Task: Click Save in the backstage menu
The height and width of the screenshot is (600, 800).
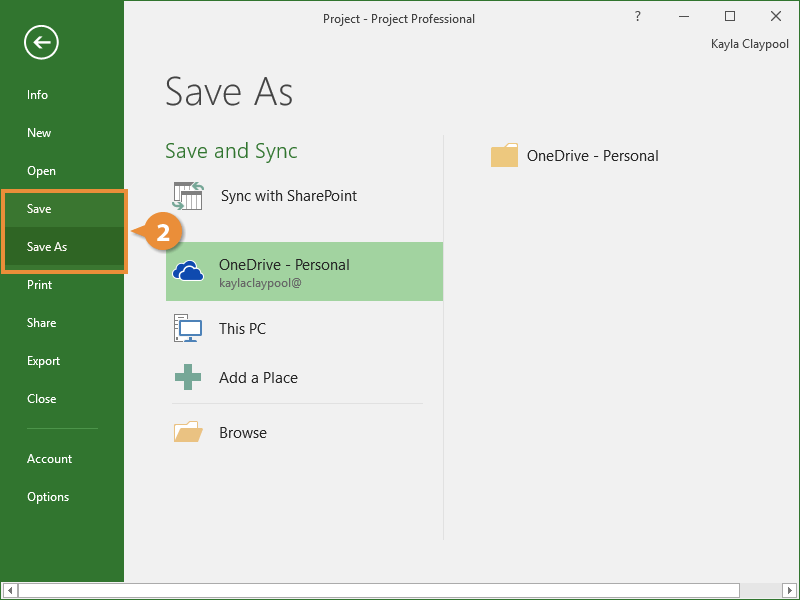Action: point(39,209)
